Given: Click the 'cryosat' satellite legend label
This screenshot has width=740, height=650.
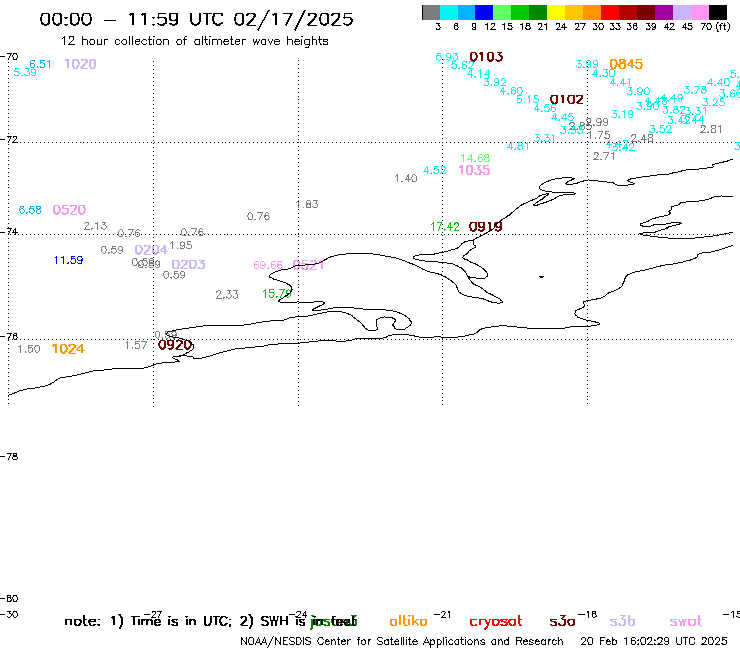Looking at the screenshot, I should (496, 621).
